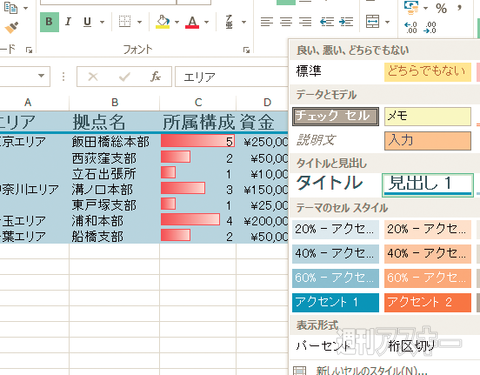Apply 見出し 1 cell style
Viewport: 480px width, 375px height.
(428, 185)
